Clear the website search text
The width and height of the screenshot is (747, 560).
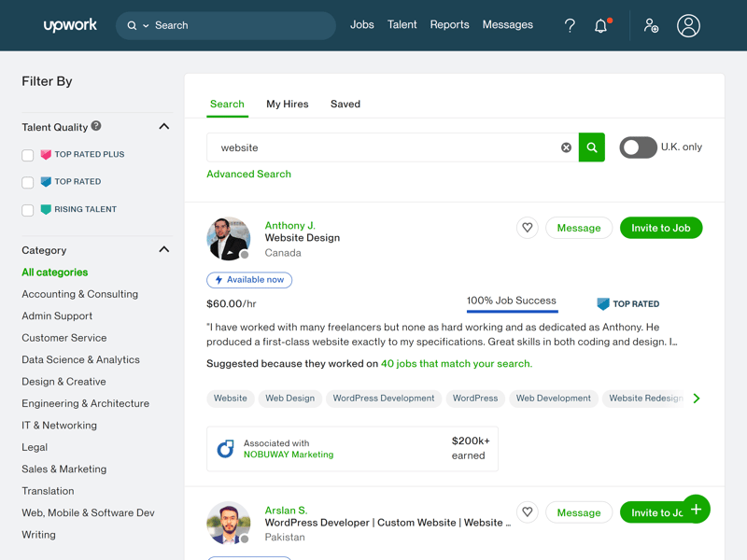566,147
